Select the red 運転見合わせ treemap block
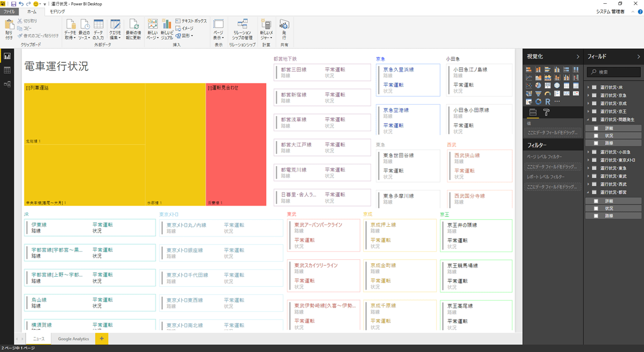 [236, 144]
